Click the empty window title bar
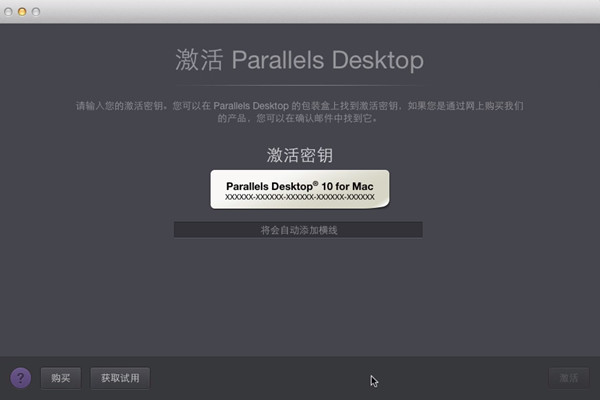600x400 pixels. click(300, 11)
